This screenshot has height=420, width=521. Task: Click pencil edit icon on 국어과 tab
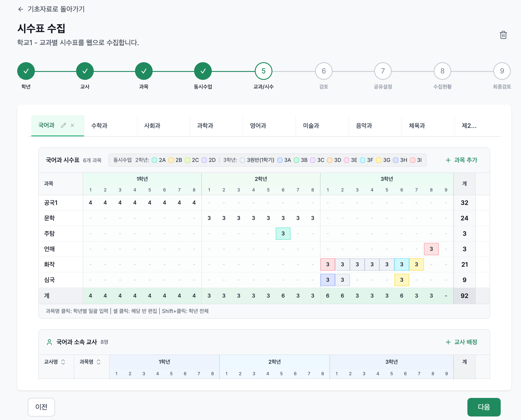tap(63, 125)
